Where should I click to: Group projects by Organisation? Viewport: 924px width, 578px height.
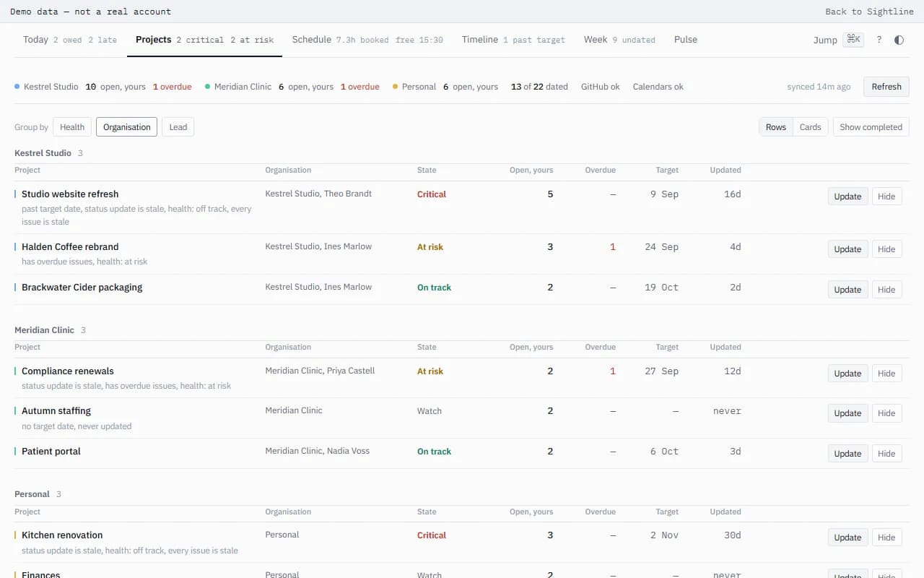tap(126, 127)
